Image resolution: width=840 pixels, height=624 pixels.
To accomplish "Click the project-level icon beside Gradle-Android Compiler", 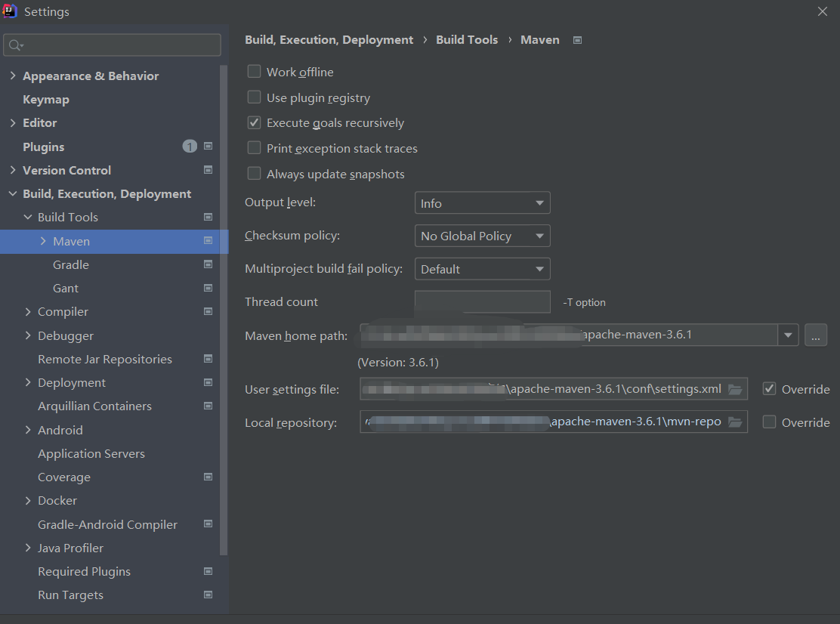I will (x=208, y=524).
